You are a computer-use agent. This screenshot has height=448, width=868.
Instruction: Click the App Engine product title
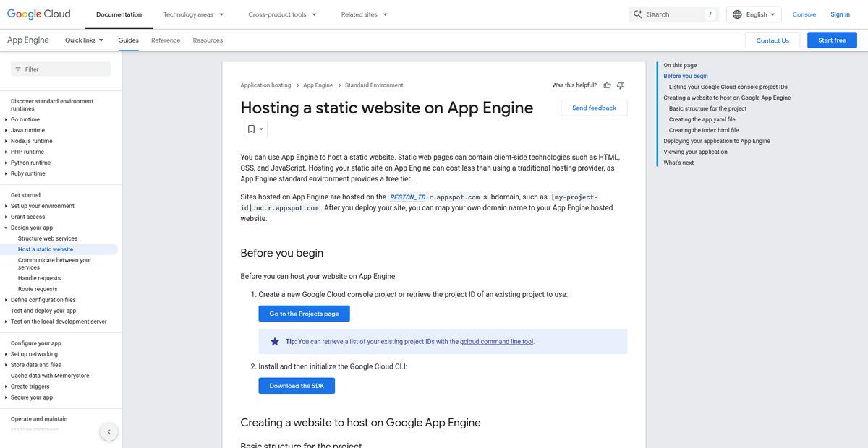[28, 40]
